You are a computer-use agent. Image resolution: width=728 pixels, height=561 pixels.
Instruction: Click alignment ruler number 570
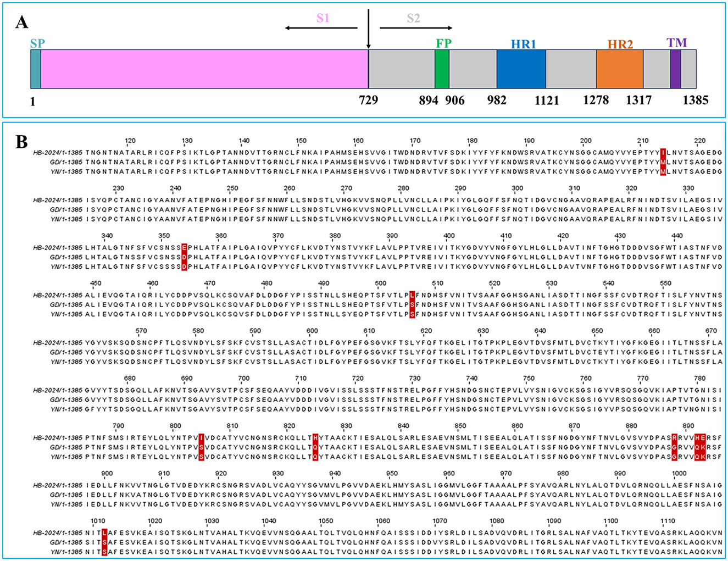click(141, 331)
